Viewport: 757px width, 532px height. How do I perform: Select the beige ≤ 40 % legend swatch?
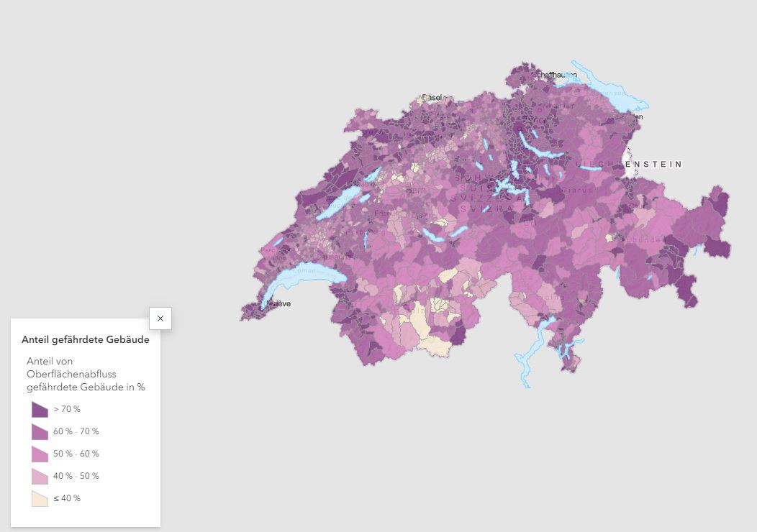pos(40,499)
